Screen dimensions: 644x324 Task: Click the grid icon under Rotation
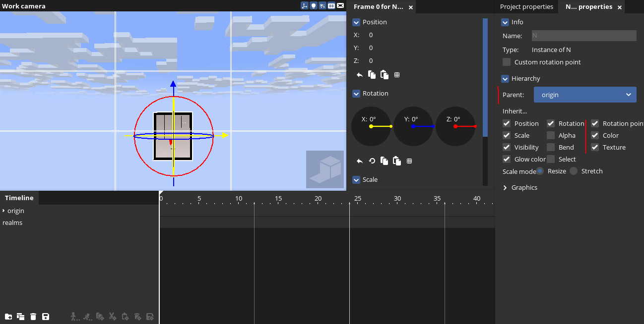coord(409,161)
